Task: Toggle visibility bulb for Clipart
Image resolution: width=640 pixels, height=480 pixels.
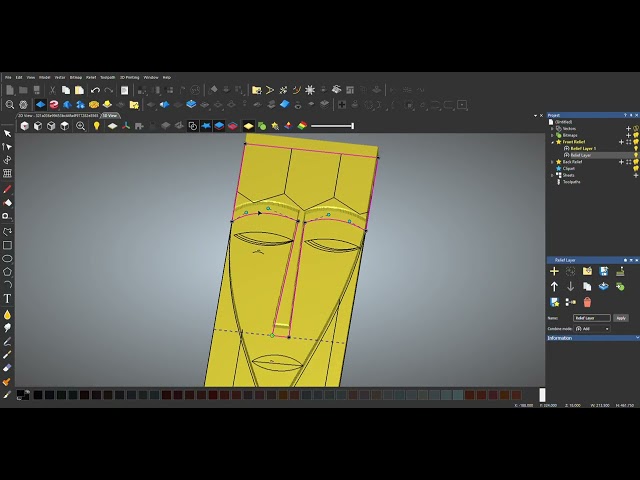Action: tap(636, 168)
